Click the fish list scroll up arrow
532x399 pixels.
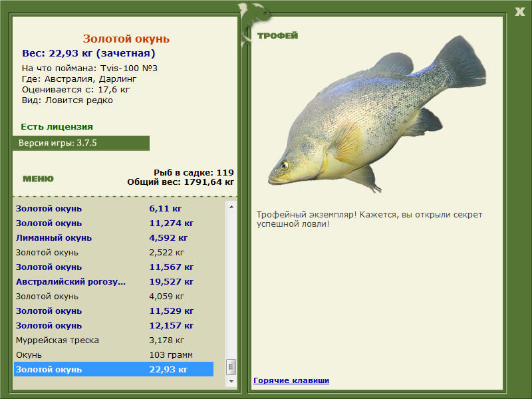point(231,207)
